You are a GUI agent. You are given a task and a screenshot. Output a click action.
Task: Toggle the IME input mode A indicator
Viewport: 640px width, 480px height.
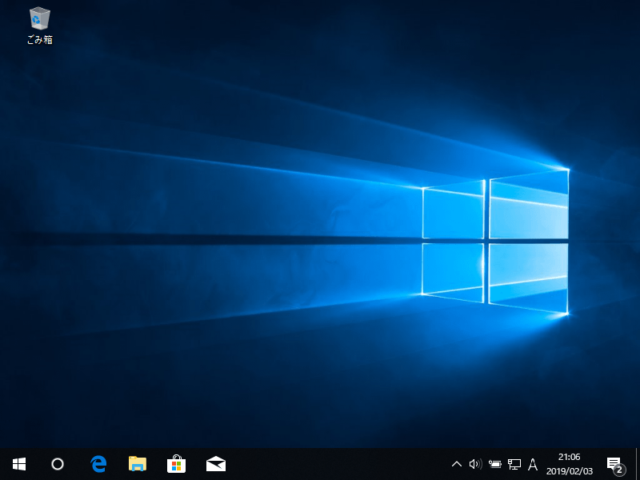click(533, 464)
